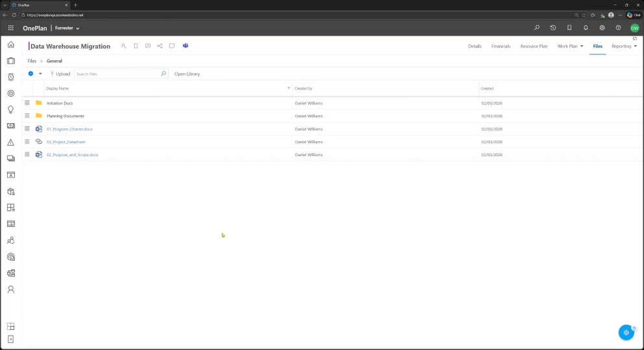Open the recent history clock icon
644x350 pixels.
(553, 28)
